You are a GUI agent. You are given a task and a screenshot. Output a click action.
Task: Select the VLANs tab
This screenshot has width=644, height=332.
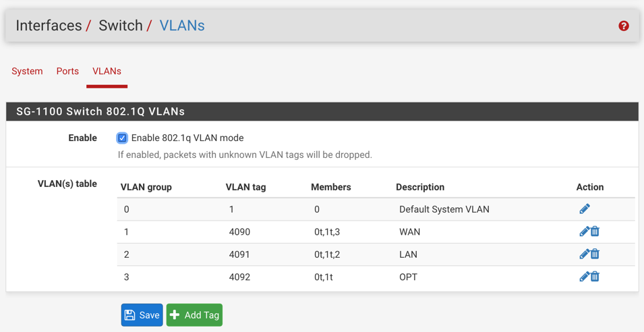pos(107,71)
